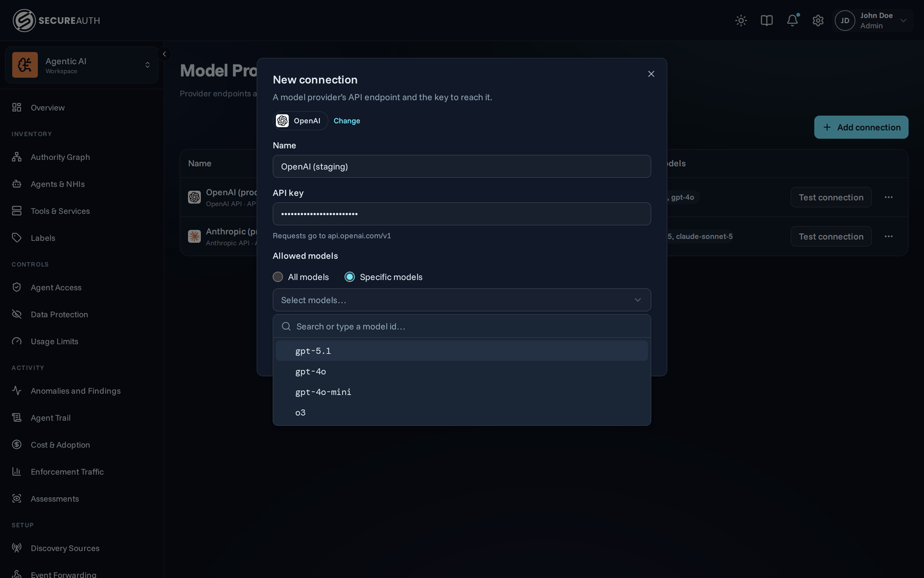Select the All models radio button
The image size is (924, 578).
pos(278,277)
